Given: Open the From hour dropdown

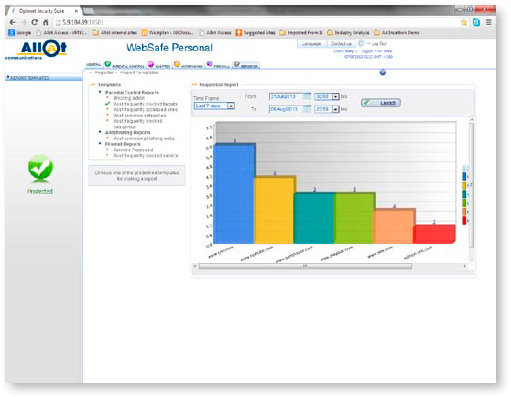Looking at the screenshot, I should 327,96.
